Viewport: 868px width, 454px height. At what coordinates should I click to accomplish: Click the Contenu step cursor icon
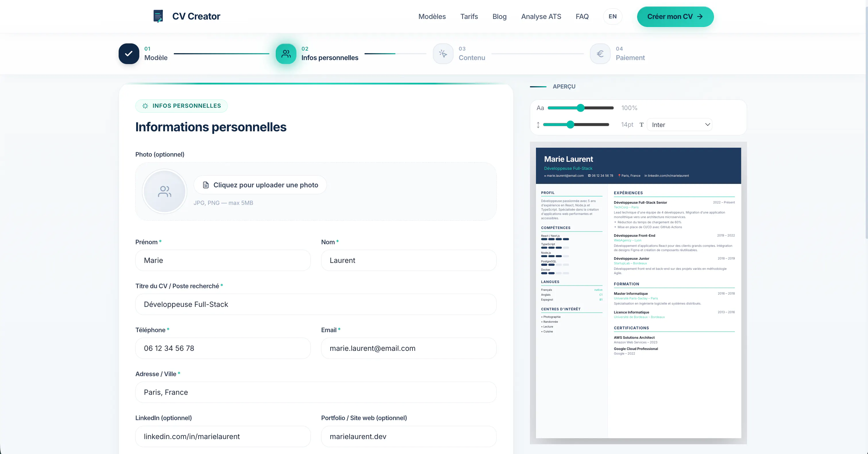click(x=443, y=54)
